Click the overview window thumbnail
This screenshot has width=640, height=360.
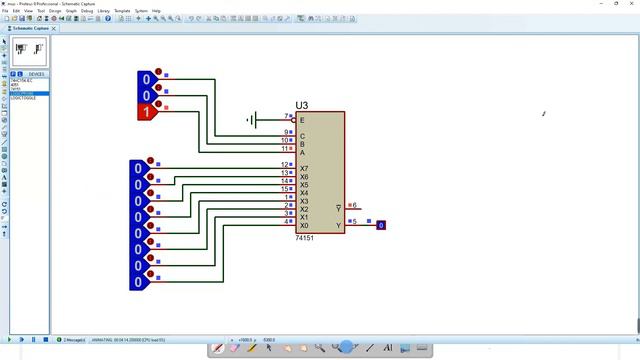29,51
